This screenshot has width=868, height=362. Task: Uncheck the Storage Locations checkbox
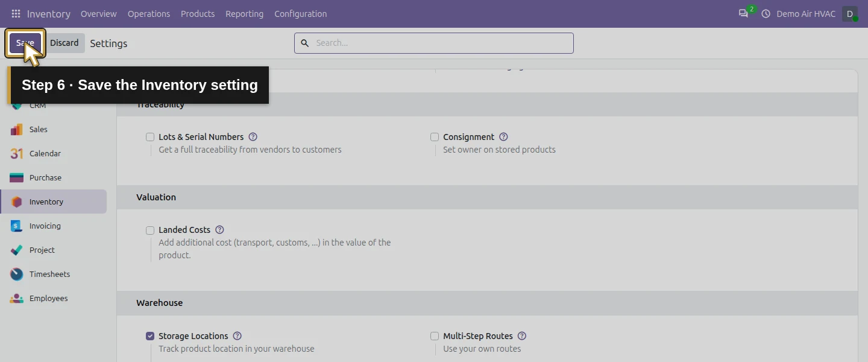point(150,336)
